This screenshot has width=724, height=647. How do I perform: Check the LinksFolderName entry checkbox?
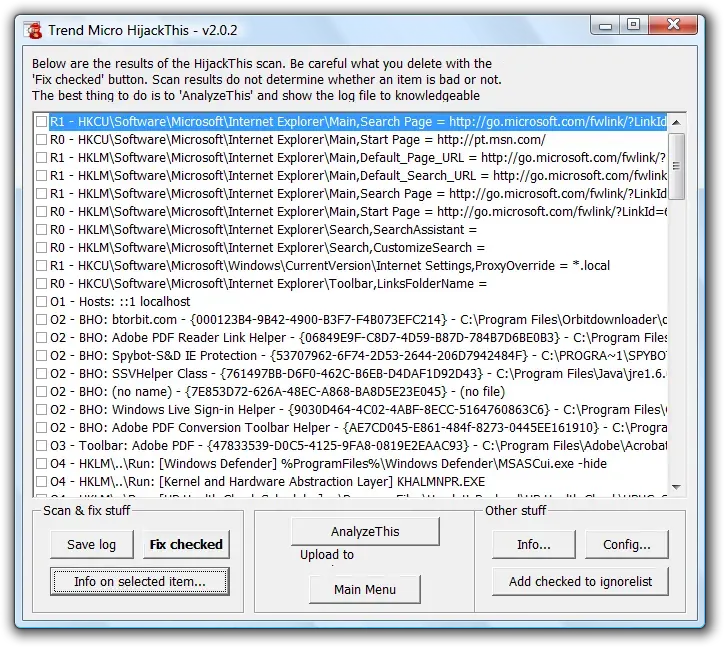[42, 284]
